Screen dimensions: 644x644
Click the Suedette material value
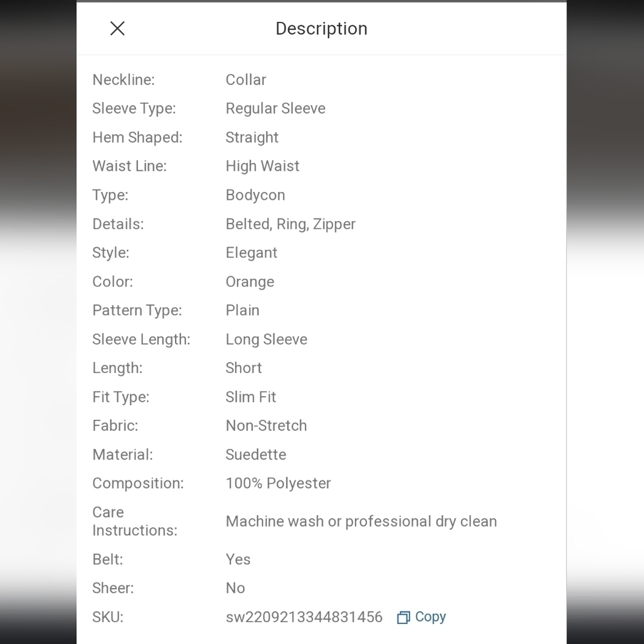coord(256,455)
